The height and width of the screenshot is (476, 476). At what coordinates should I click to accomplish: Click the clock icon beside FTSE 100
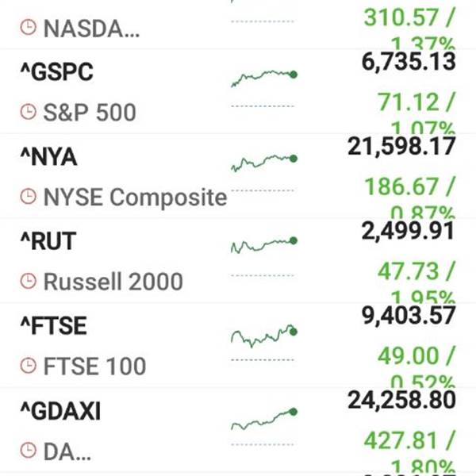tap(28, 367)
